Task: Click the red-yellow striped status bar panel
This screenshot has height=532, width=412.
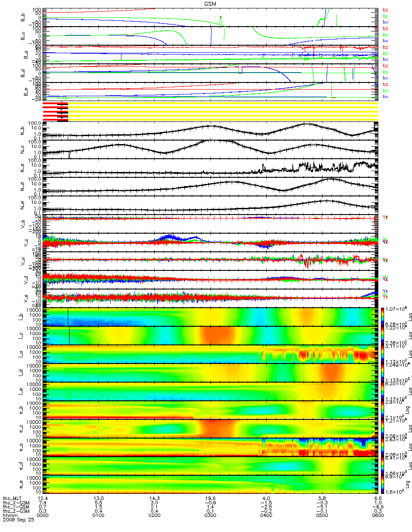Action: tap(210, 111)
